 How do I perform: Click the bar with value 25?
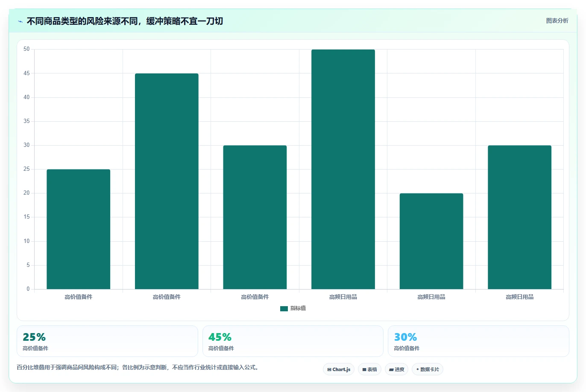point(78,229)
